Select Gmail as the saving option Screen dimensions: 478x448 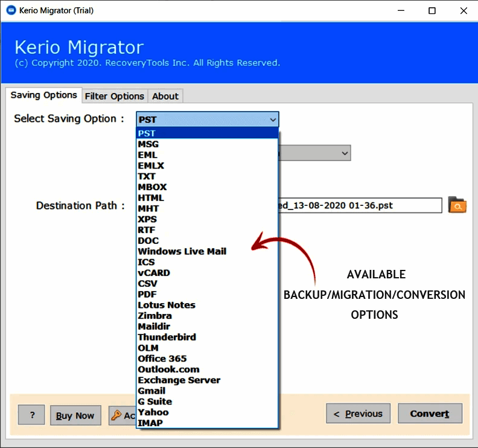click(151, 391)
